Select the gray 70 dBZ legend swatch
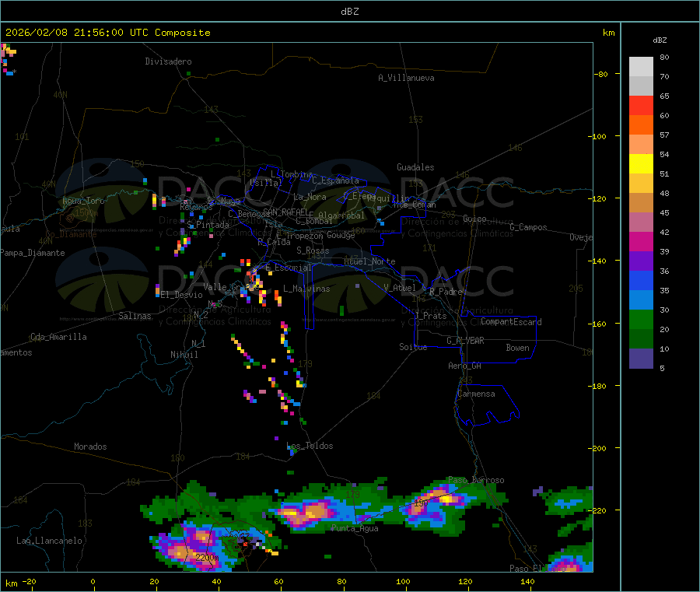Screen dimensions: 700x592 641,86
